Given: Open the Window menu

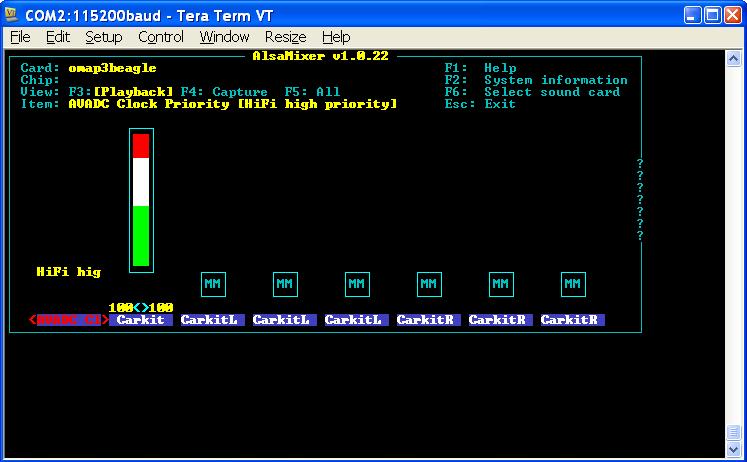Looking at the screenshot, I should click(224, 37).
